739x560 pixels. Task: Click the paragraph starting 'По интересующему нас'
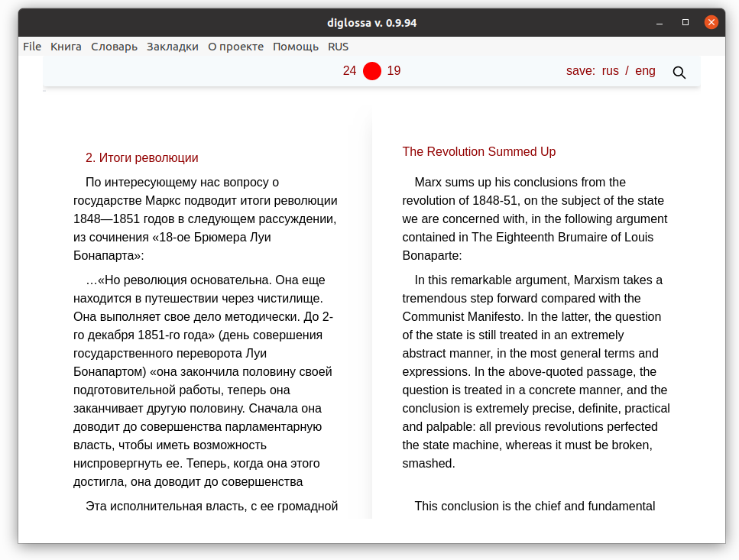pos(205,218)
